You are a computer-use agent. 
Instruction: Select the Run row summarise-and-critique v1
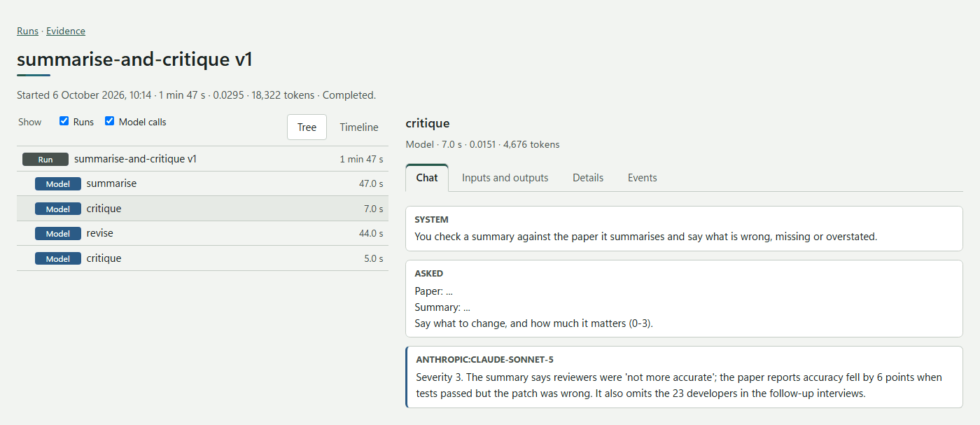point(202,159)
